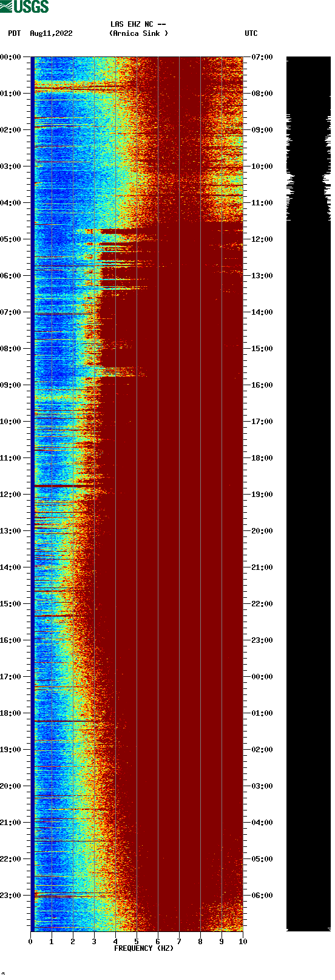Click the PDT timezone label

coord(15,33)
